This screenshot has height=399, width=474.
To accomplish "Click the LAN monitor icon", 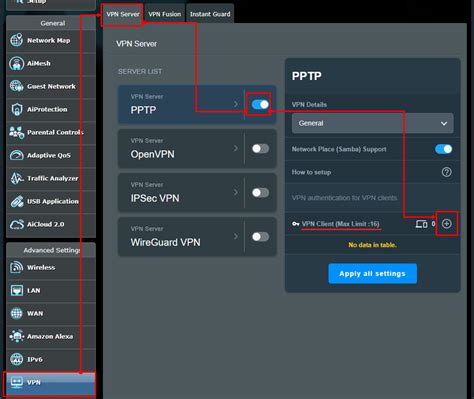I will coord(16,290).
